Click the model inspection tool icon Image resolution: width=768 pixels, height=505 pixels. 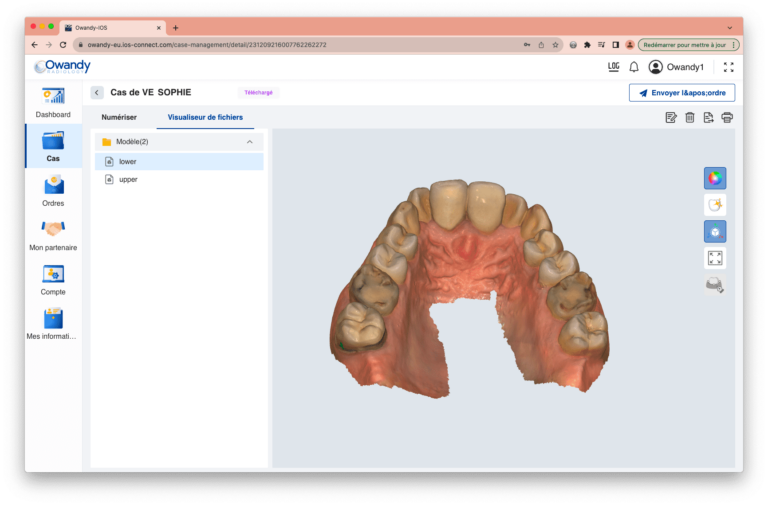[x=715, y=285]
